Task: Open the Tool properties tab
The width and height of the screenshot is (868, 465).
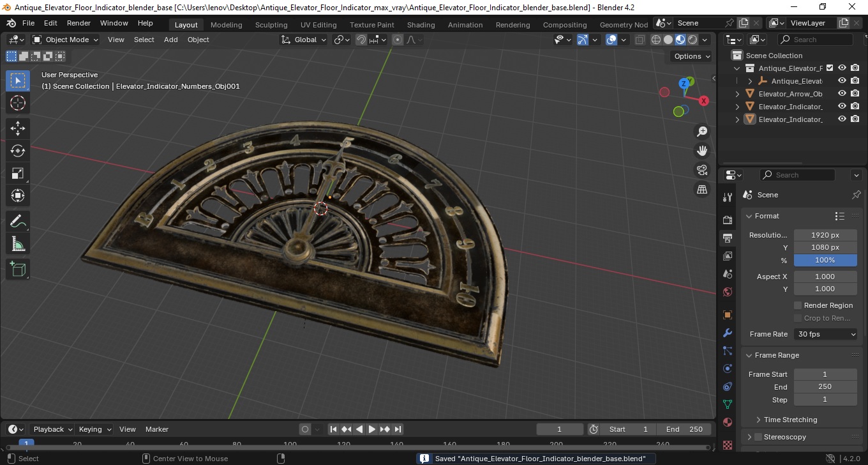Action: (727, 197)
